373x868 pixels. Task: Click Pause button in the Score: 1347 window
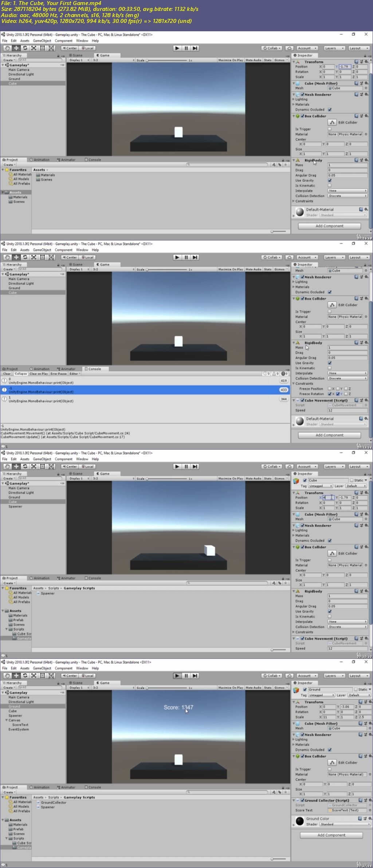(186, 676)
